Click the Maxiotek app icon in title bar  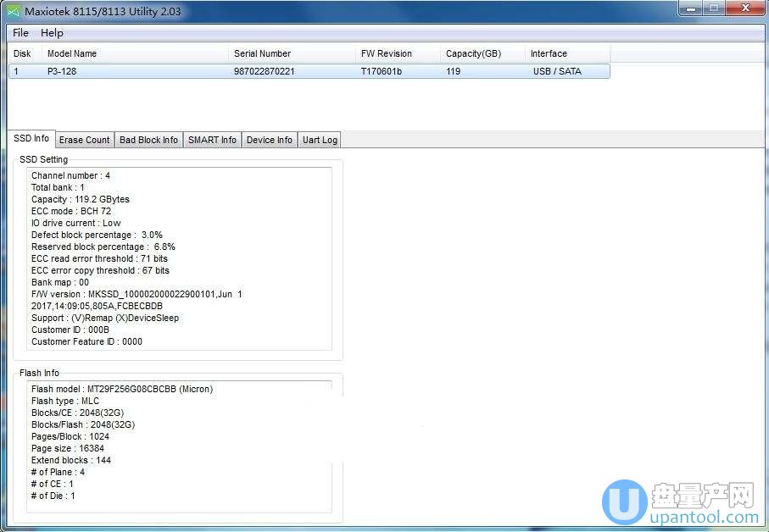[14, 11]
